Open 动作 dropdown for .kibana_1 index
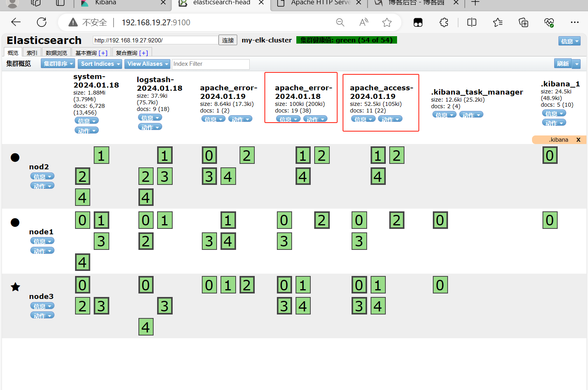The width and height of the screenshot is (588, 390). point(554,123)
